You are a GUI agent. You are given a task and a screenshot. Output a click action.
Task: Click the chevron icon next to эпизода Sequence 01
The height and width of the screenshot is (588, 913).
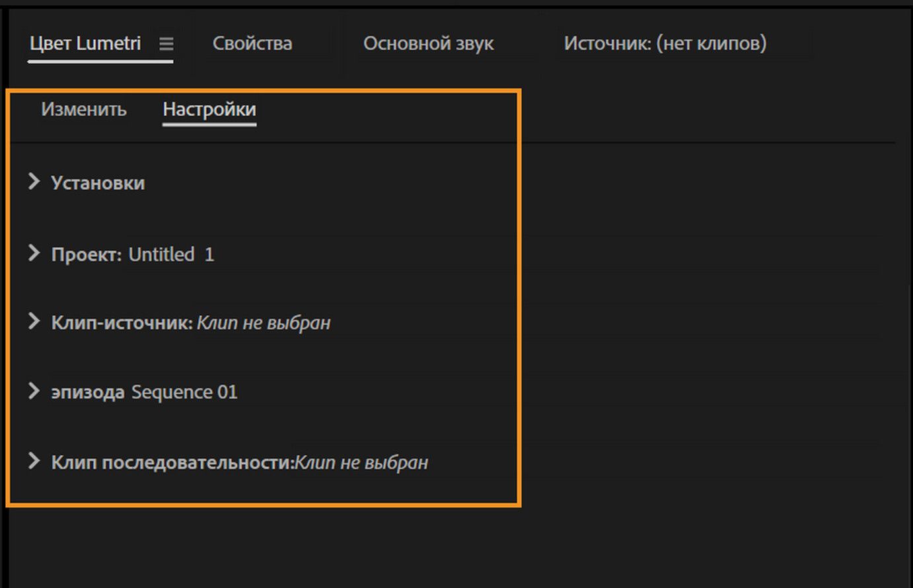pyautogui.click(x=34, y=391)
